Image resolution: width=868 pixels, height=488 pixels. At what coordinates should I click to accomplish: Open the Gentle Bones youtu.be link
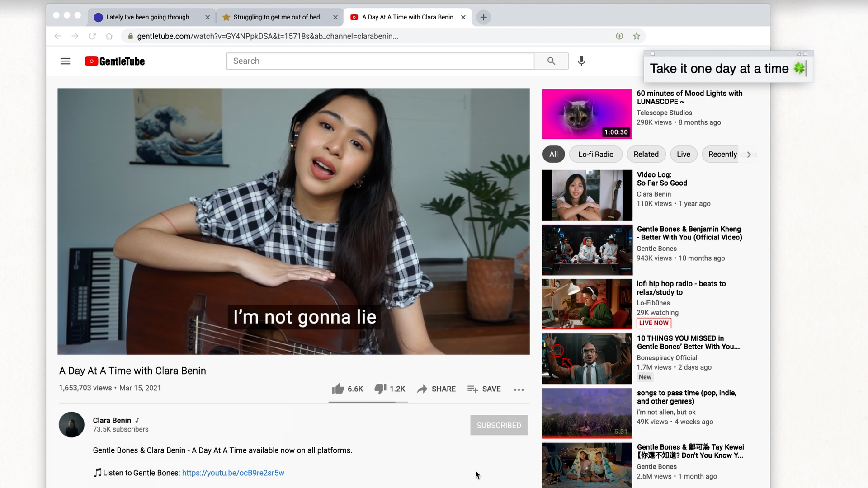(233, 473)
